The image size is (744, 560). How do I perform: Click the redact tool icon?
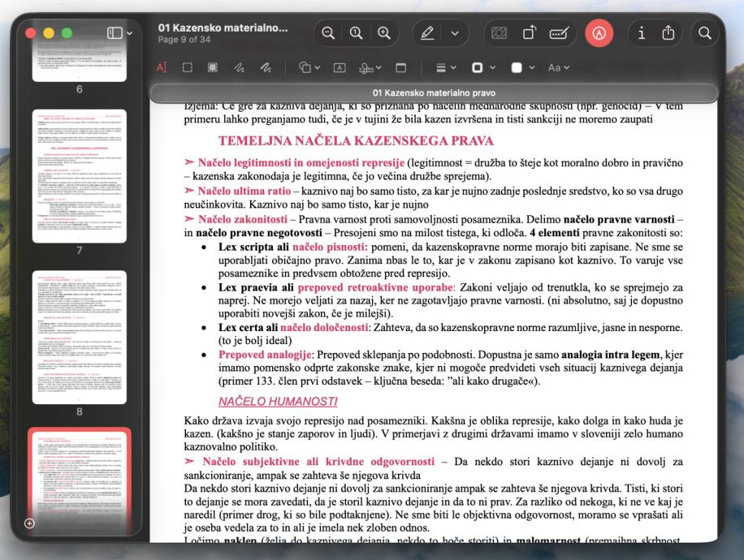pyautogui.click(x=499, y=33)
